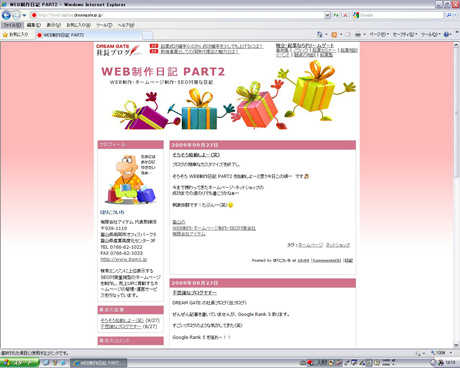Screen dimensions: 460x368
Task: Click the 不思議なブログです post title
Action: pyautogui.click(x=194, y=293)
